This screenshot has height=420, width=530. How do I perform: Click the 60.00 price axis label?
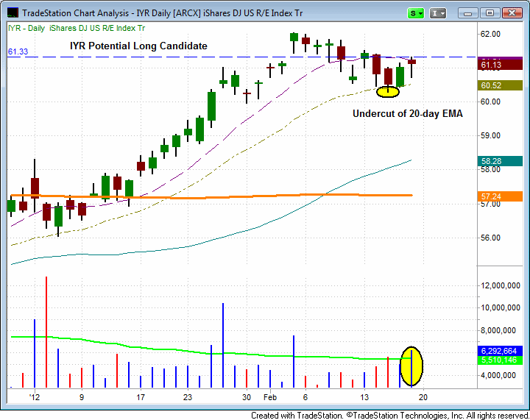click(490, 102)
